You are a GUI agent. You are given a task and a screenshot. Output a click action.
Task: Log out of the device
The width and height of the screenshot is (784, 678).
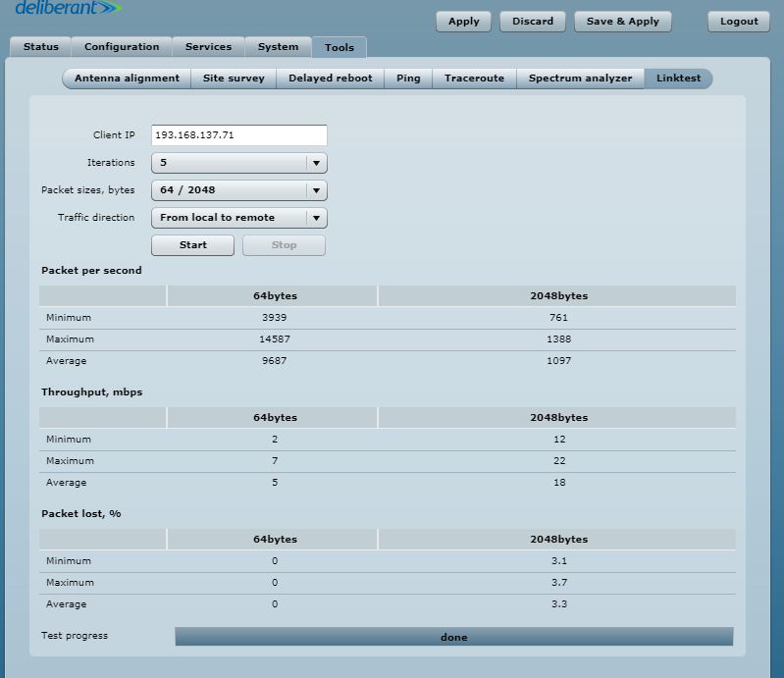738,22
